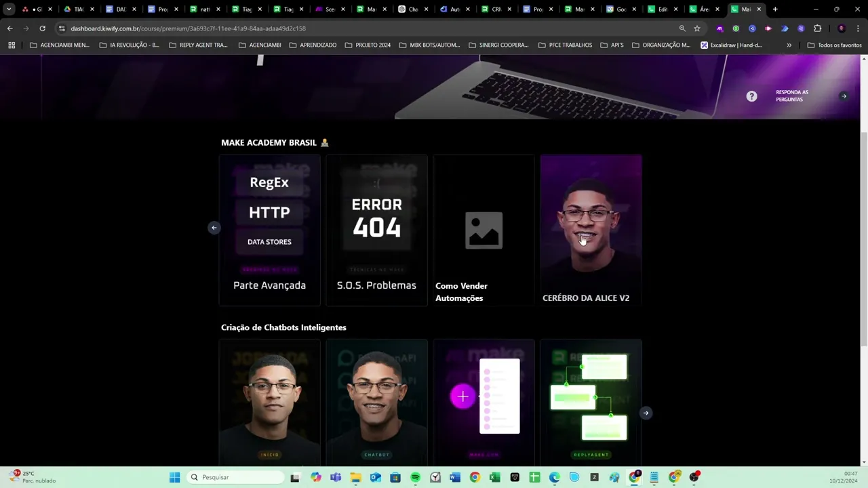Open APRENDIZADO bookmark folder
The image size is (868, 488).
(x=313, y=45)
